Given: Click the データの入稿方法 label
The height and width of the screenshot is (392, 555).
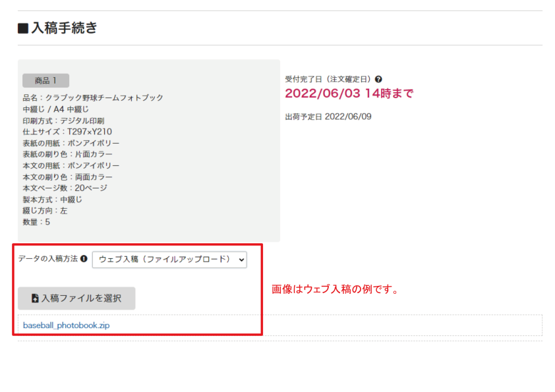Looking at the screenshot, I should pyautogui.click(x=47, y=259).
